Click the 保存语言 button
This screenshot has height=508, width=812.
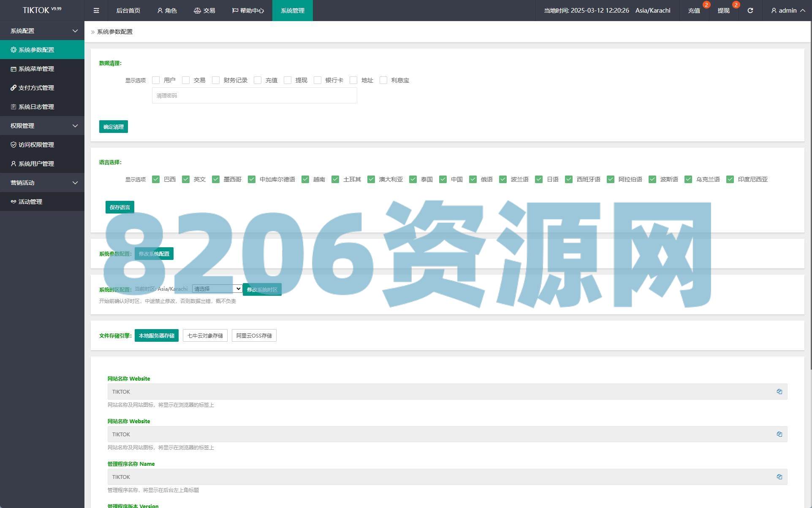coord(120,207)
